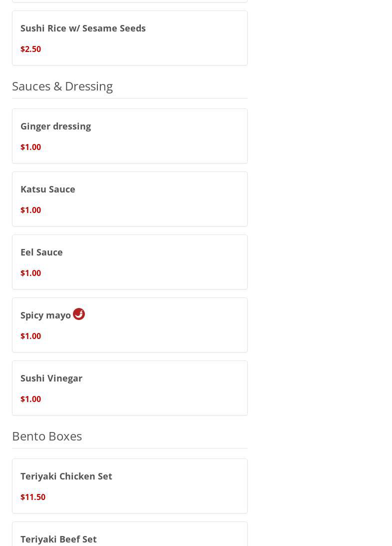Click the $2.50 price under Sushi Rice
Image resolution: width=392 pixels, height=546 pixels.
(x=30, y=49)
